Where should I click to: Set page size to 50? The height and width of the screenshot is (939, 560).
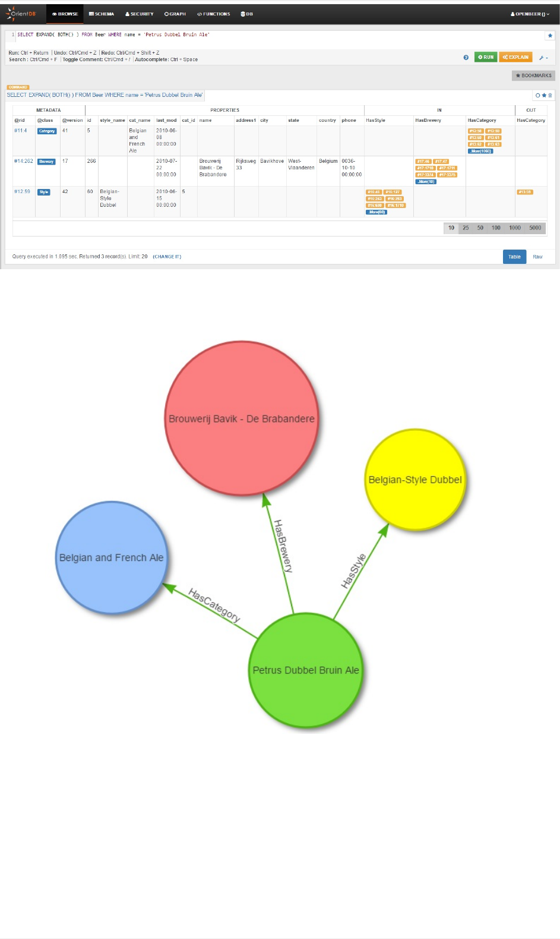(480, 228)
